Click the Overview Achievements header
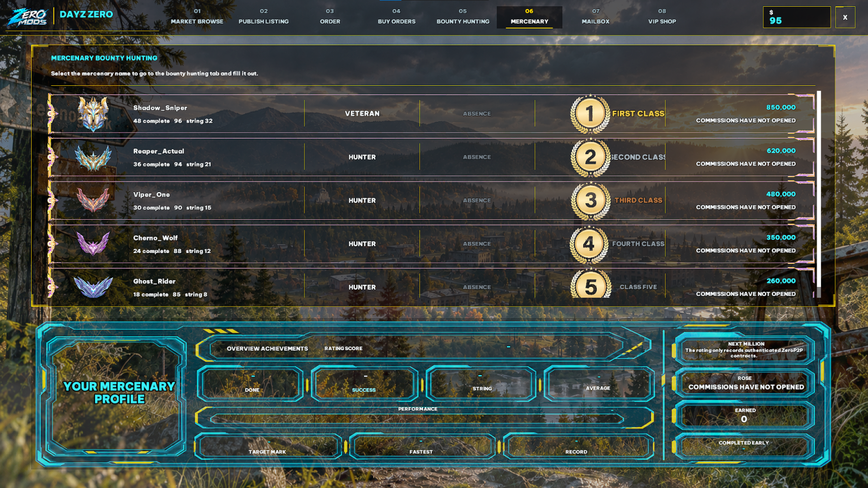Viewport: 868px width, 488px height. click(267, 348)
